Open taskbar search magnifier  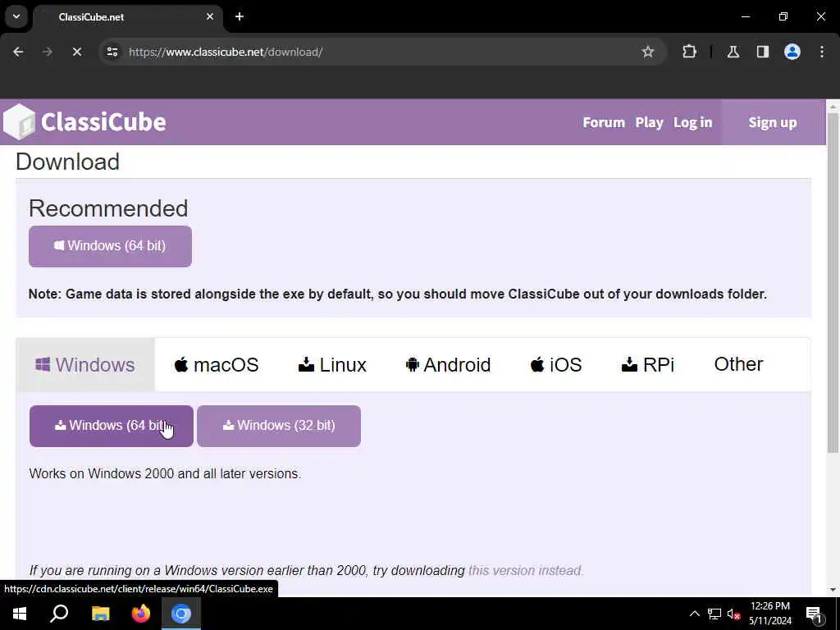coord(59,614)
